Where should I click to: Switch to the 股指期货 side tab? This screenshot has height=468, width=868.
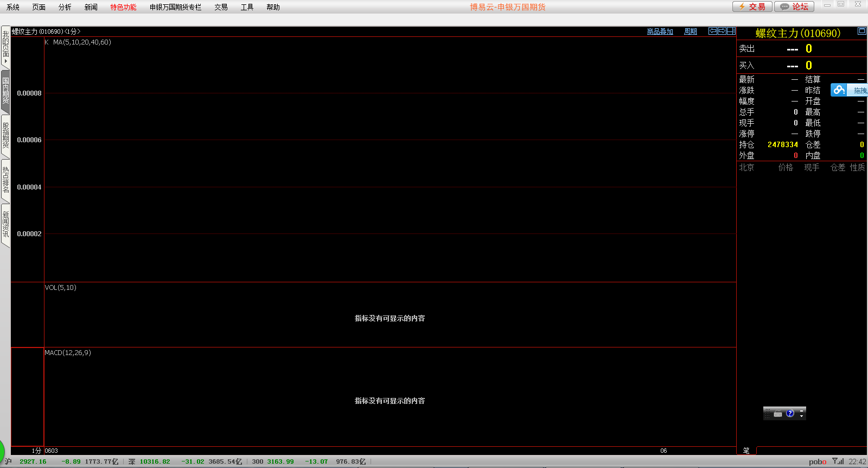[5, 136]
